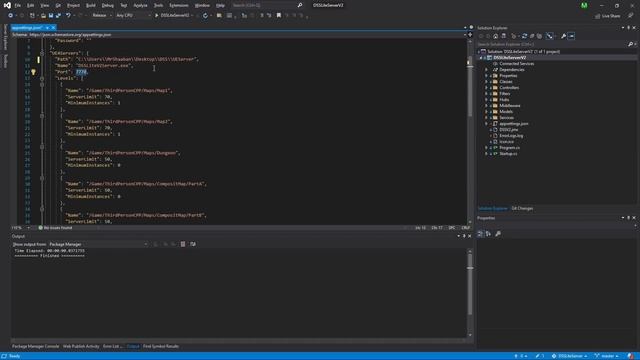The width and height of the screenshot is (640, 360).
Task: Click the master branch status bar item
Action: click(606, 356)
